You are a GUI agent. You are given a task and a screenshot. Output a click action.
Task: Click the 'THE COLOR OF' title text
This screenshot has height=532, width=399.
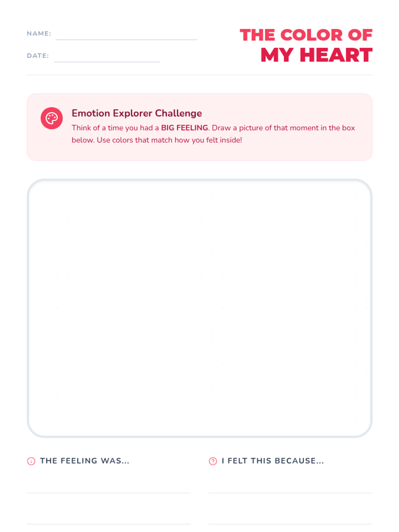click(306, 35)
